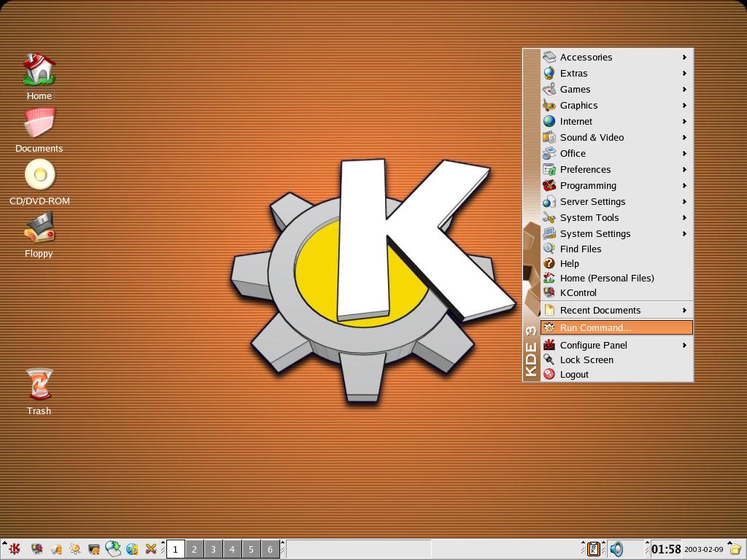The height and width of the screenshot is (560, 747).
Task: Open the System Settings menu entry
Action: [x=616, y=234]
